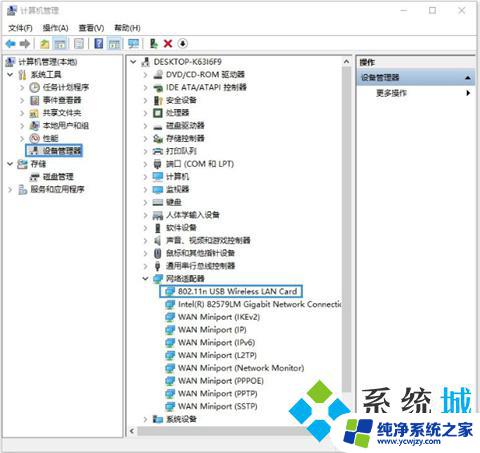Click the Ports (COM and LPT) icon

click(x=158, y=164)
